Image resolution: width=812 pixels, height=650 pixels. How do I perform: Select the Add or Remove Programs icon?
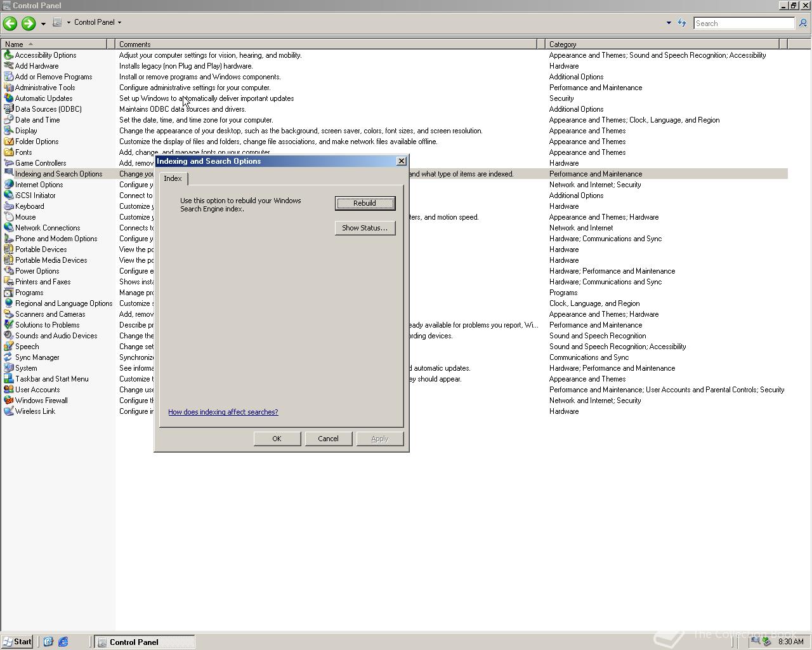[x=9, y=77]
